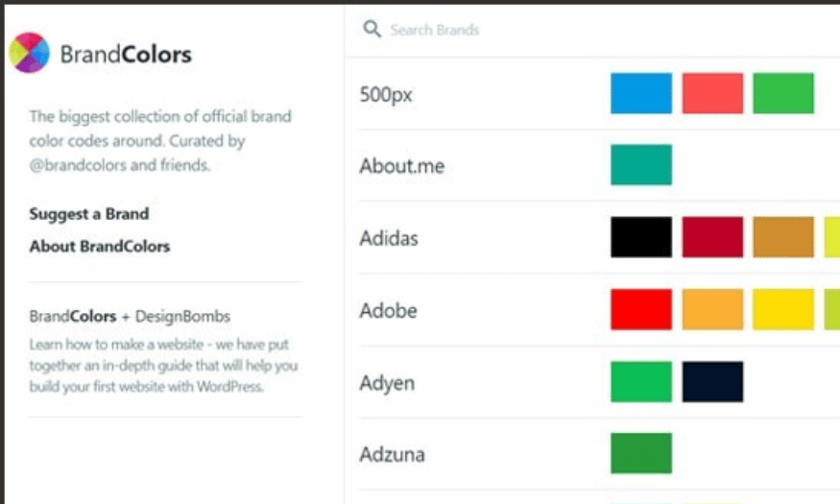
Task: Click the BrandColors title text in header
Action: [126, 54]
